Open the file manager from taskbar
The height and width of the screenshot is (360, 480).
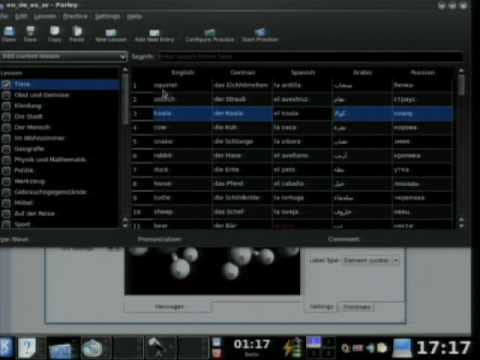[x=61, y=350]
